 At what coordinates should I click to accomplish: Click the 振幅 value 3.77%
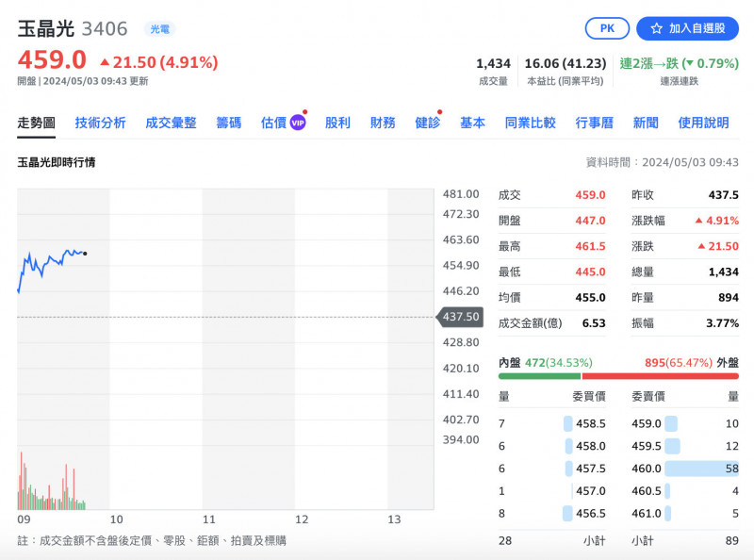722,322
